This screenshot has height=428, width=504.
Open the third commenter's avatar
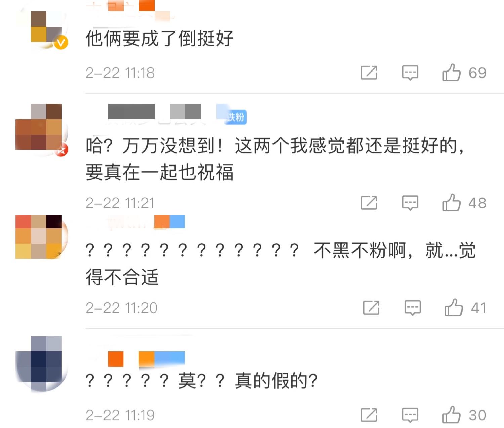[42, 237]
